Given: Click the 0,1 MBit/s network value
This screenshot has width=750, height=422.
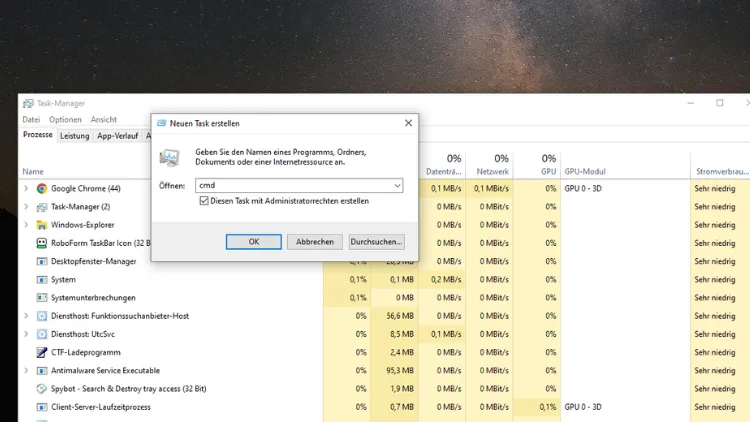Looking at the screenshot, I should [491, 189].
